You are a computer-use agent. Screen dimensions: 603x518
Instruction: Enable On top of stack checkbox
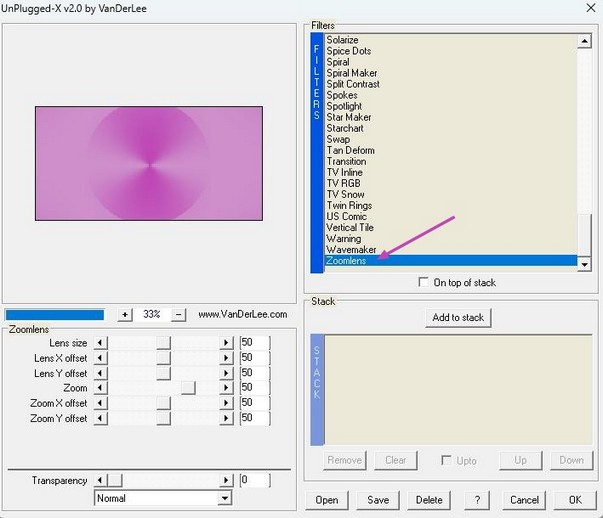(423, 282)
